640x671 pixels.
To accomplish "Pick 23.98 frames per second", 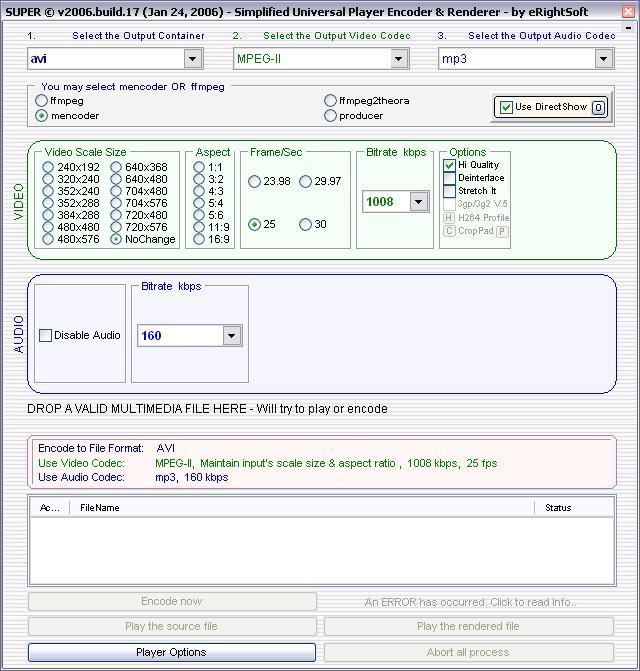I will tap(255, 182).
